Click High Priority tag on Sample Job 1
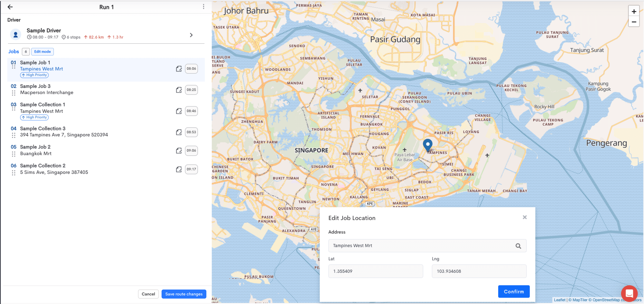Viewport: 644px width, 304px height. (35, 75)
